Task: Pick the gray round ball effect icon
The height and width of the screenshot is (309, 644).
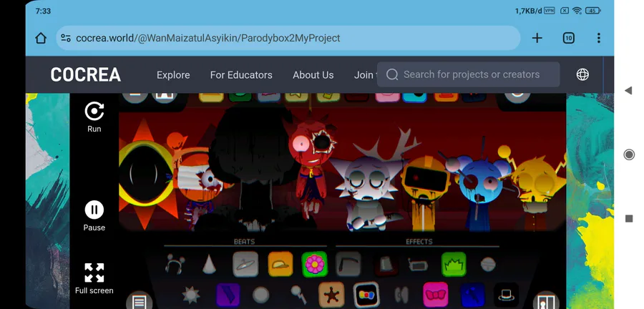Action: (x=488, y=265)
